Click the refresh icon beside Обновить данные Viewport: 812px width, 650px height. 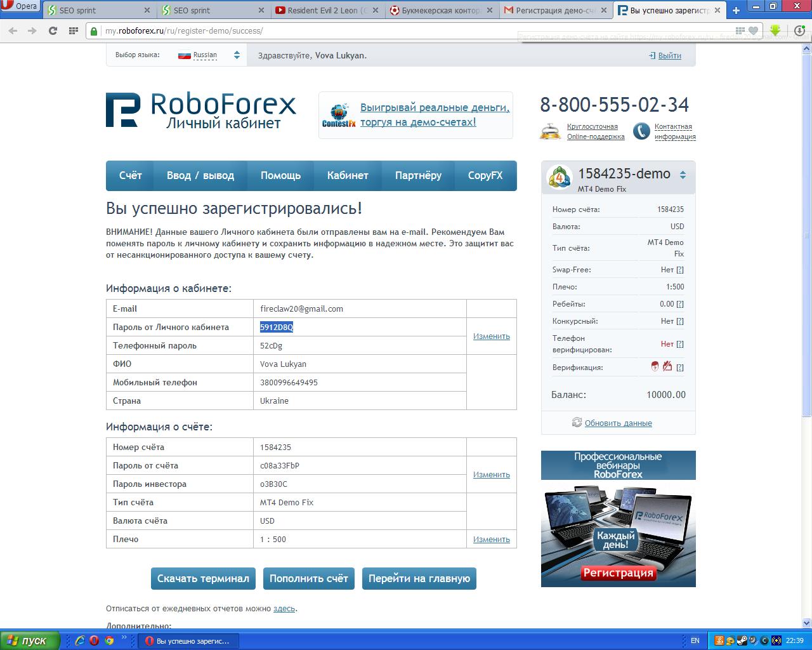577,423
